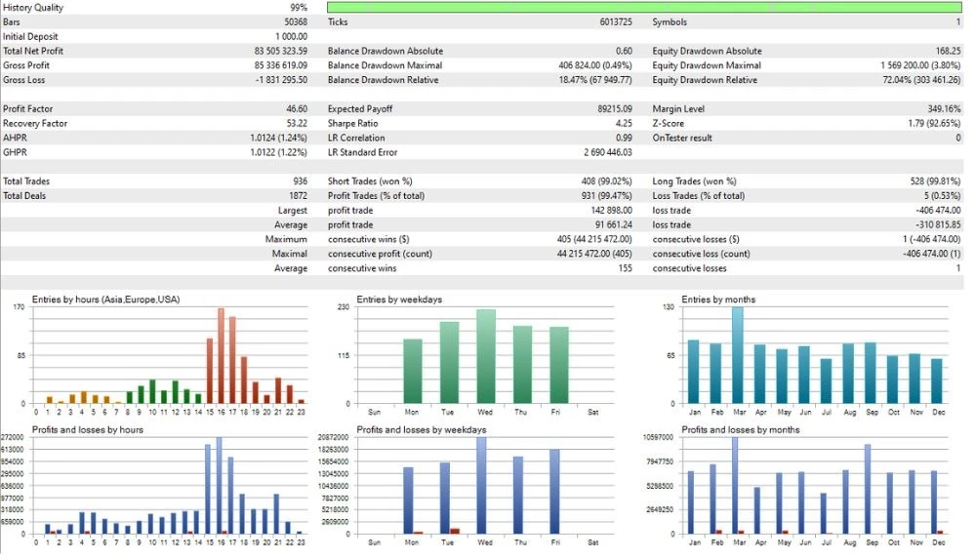The height and width of the screenshot is (560, 975).
Task: Click the Sep bar in Profits by months
Action: pyautogui.click(x=868, y=489)
